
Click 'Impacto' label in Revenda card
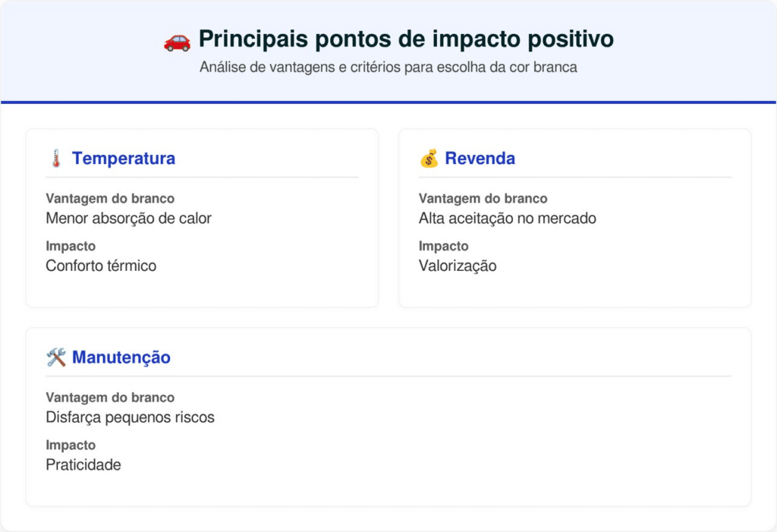coord(444,246)
